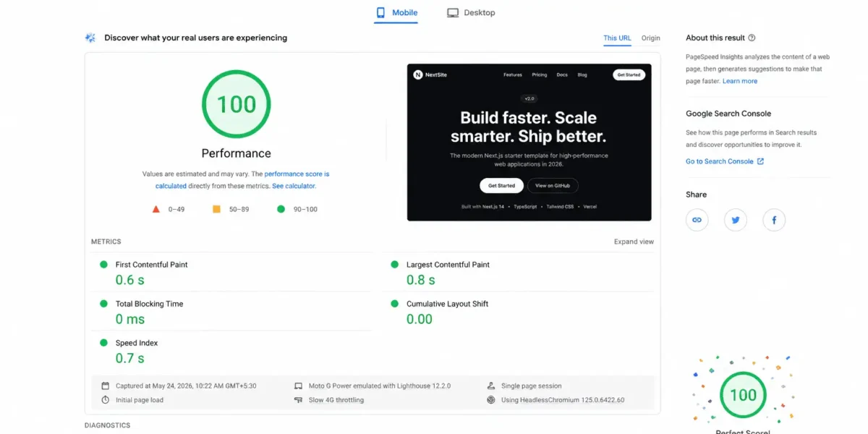Click the Cumulative Layout Shift label

click(447, 304)
